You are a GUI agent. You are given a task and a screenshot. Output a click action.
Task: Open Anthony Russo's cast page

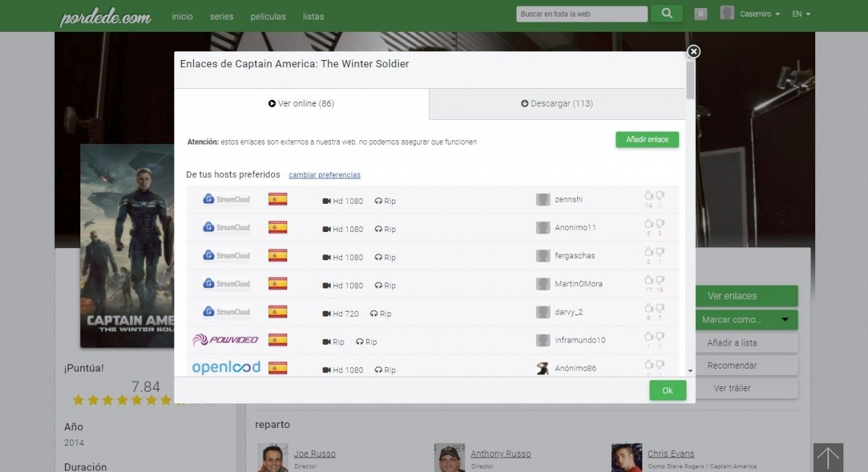tap(501, 454)
